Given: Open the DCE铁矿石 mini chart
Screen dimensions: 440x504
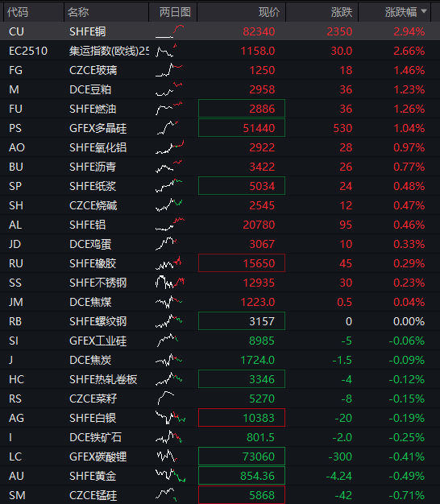Looking at the screenshot, I should (x=169, y=437).
